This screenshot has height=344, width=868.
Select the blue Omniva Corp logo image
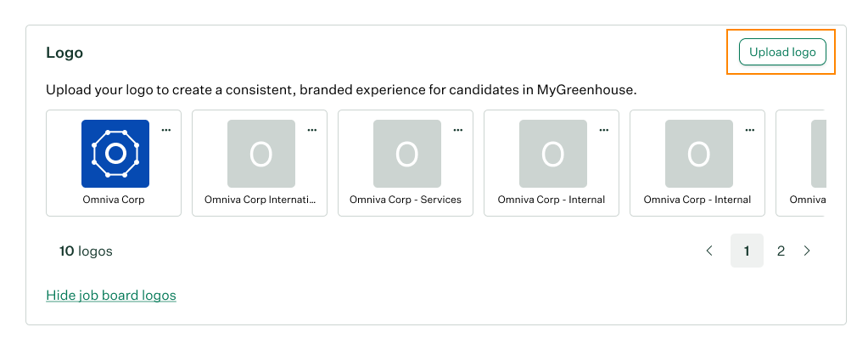[x=115, y=154]
